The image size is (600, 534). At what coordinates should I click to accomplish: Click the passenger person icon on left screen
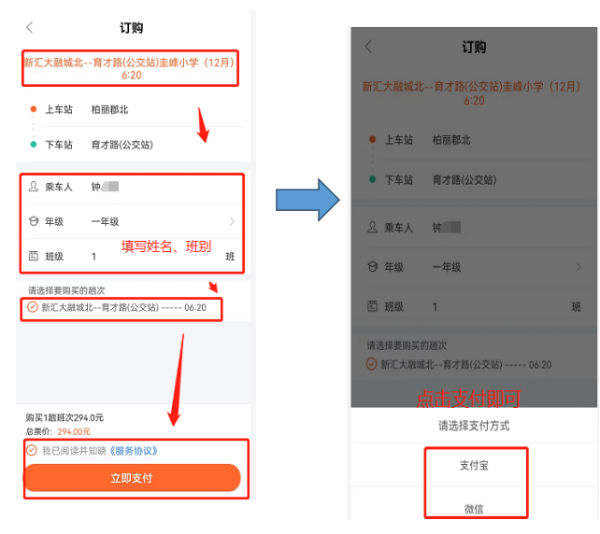(33, 187)
